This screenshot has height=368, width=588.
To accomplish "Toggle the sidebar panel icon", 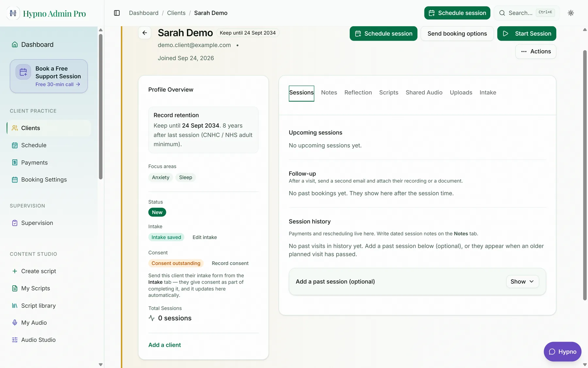I will tap(117, 13).
